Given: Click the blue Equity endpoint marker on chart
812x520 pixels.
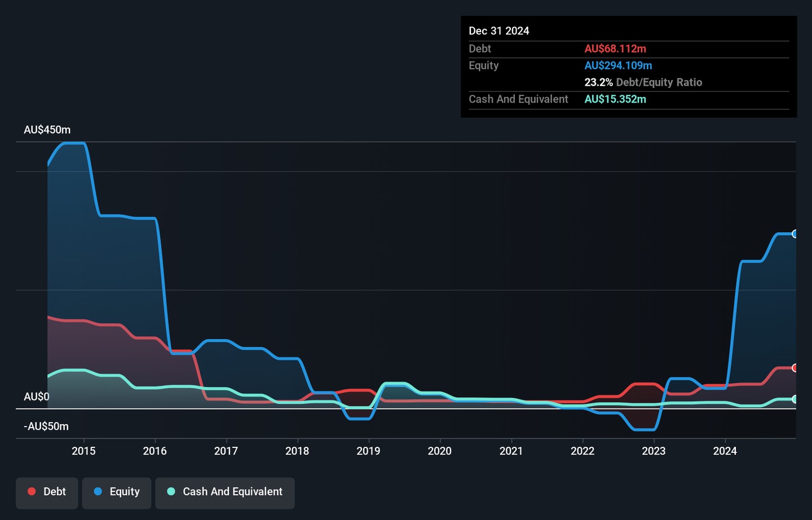Looking at the screenshot, I should pyautogui.click(x=795, y=234).
